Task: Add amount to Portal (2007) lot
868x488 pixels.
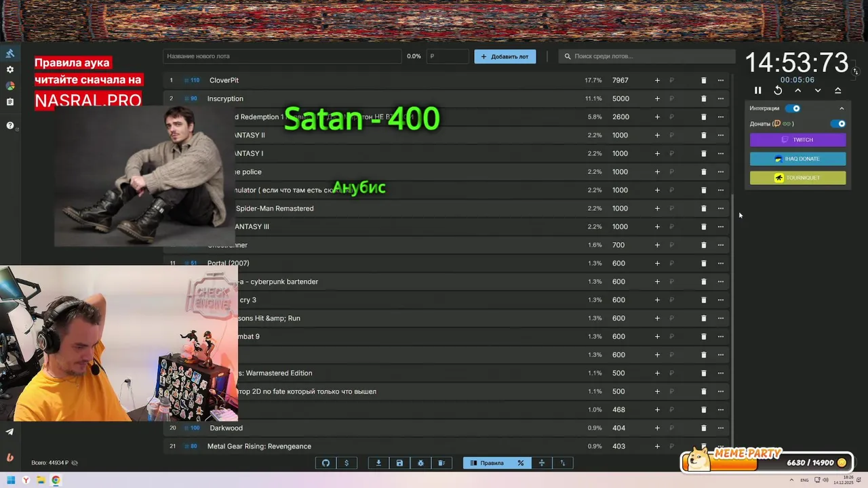Action: [657, 263]
